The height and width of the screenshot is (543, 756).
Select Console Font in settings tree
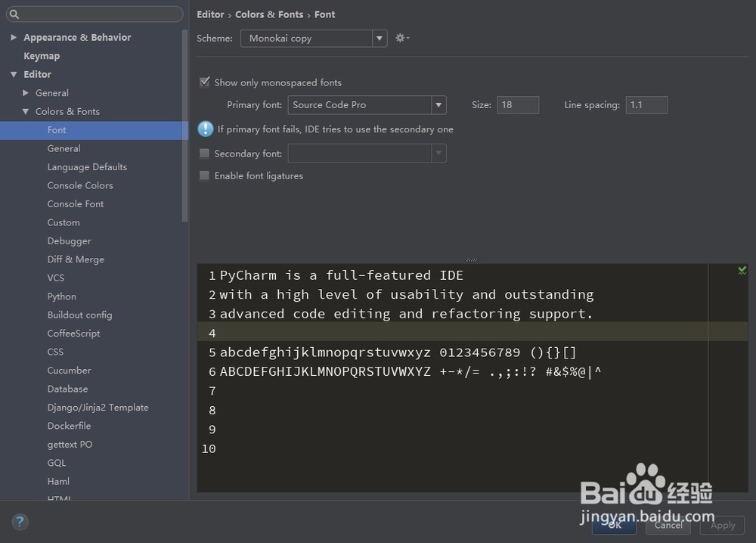[x=76, y=204]
